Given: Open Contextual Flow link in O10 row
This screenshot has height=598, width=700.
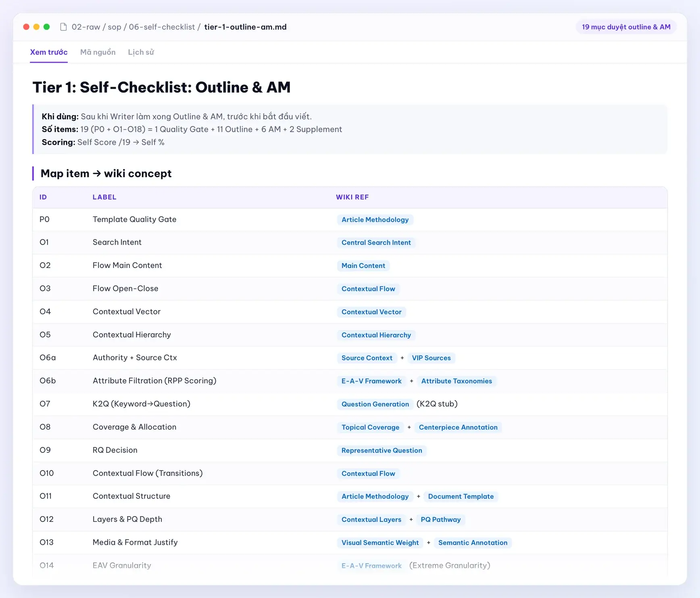Looking at the screenshot, I should coord(368,473).
